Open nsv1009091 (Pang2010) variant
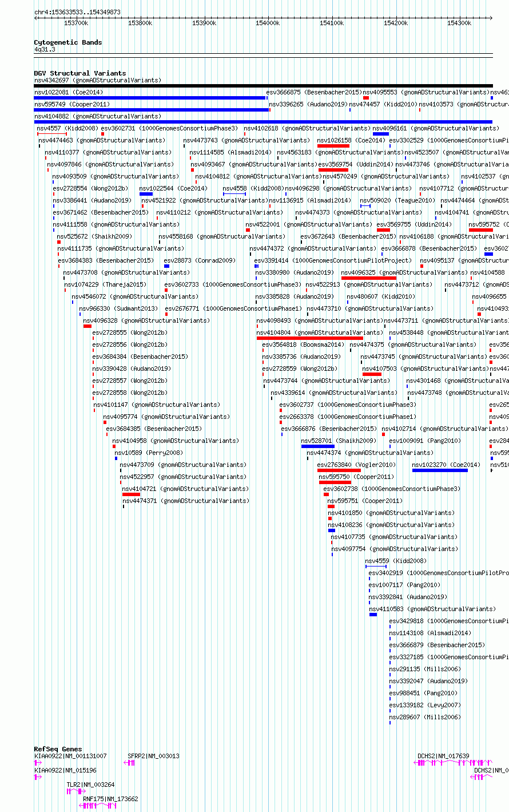The height and width of the screenshot is (812, 509). pyautogui.click(x=425, y=441)
